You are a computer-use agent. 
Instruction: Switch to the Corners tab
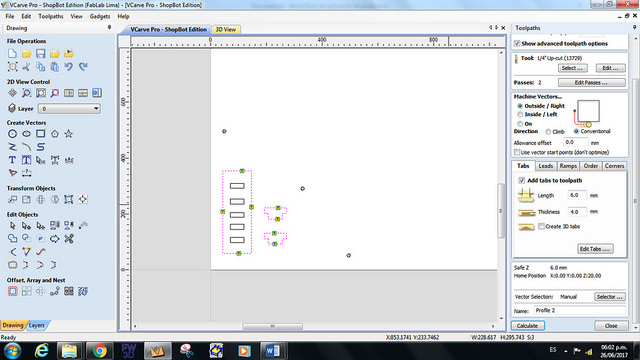click(x=614, y=166)
